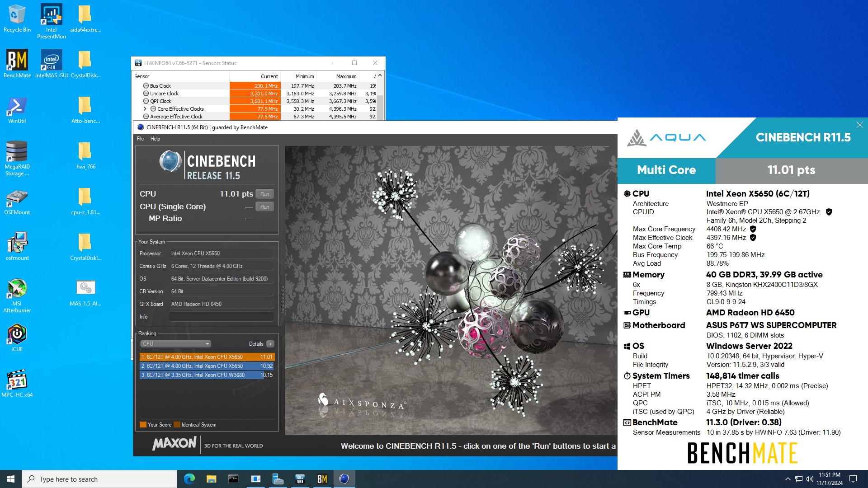The height and width of the screenshot is (488, 868).
Task: Click the ranking Details arrow button
Action: point(270,344)
